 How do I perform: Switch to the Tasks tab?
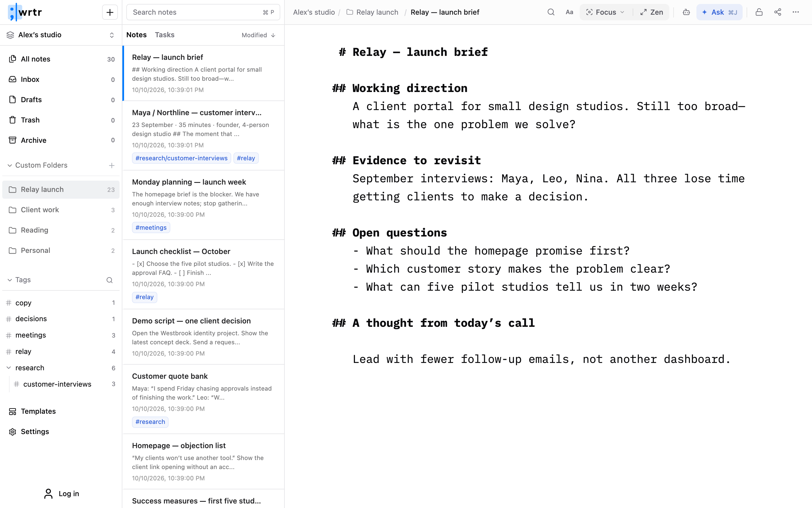pyautogui.click(x=165, y=35)
